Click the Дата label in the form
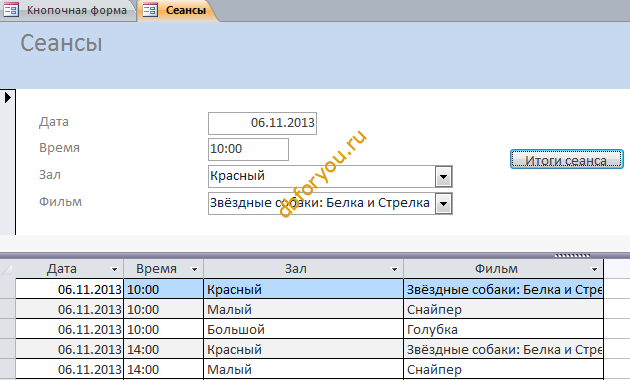630x380 pixels. pyautogui.click(x=54, y=122)
